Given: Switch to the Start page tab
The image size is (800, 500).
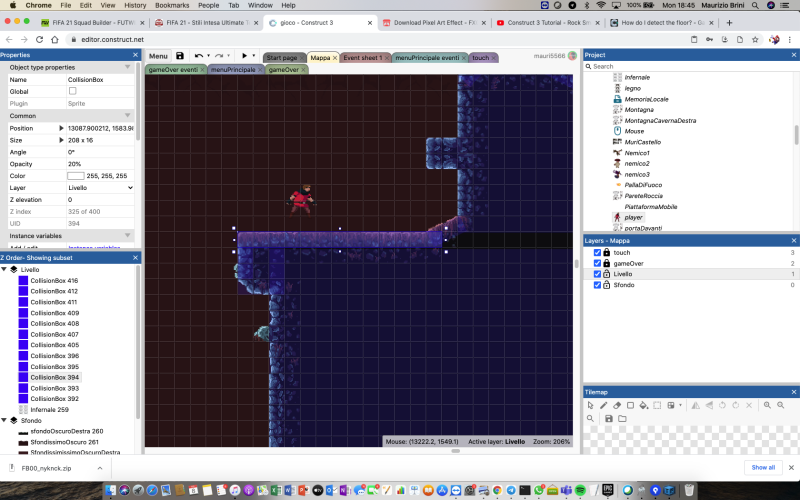Looking at the screenshot, I should [x=281, y=58].
